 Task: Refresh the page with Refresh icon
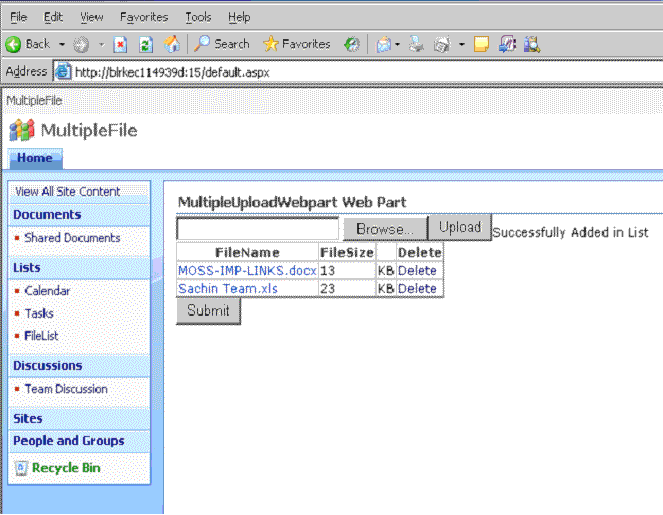[146, 44]
